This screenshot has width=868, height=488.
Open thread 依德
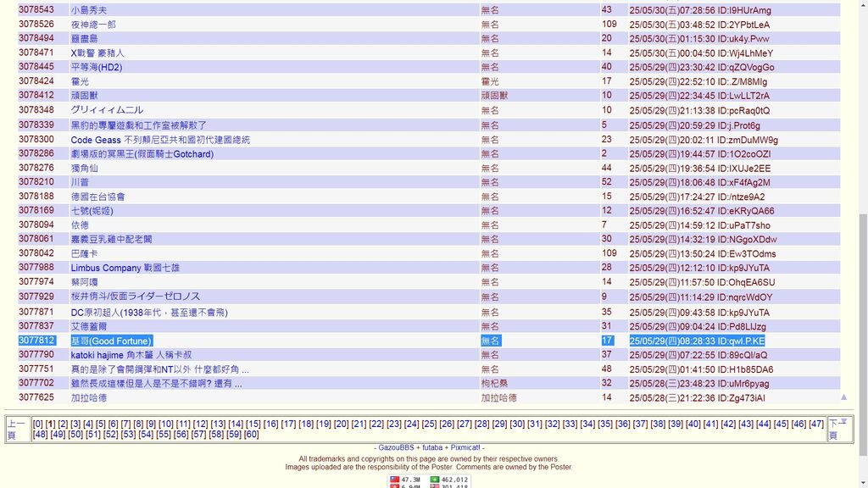80,225
